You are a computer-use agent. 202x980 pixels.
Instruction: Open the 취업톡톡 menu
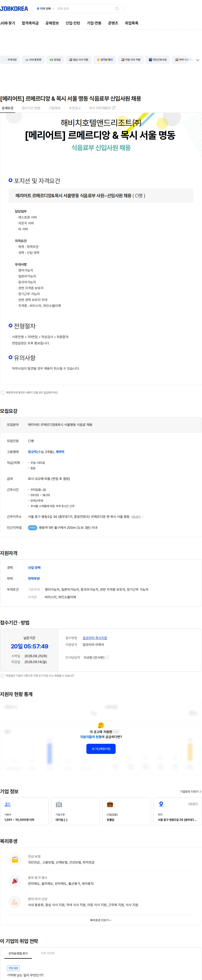(x=132, y=23)
